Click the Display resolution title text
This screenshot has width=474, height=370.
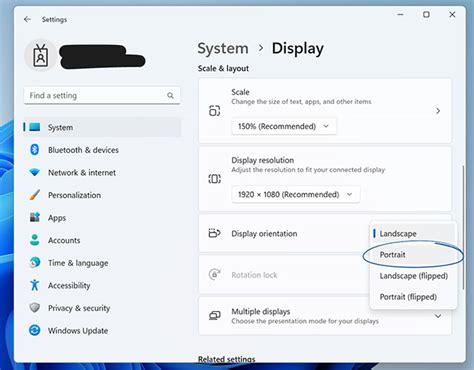pyautogui.click(x=263, y=160)
